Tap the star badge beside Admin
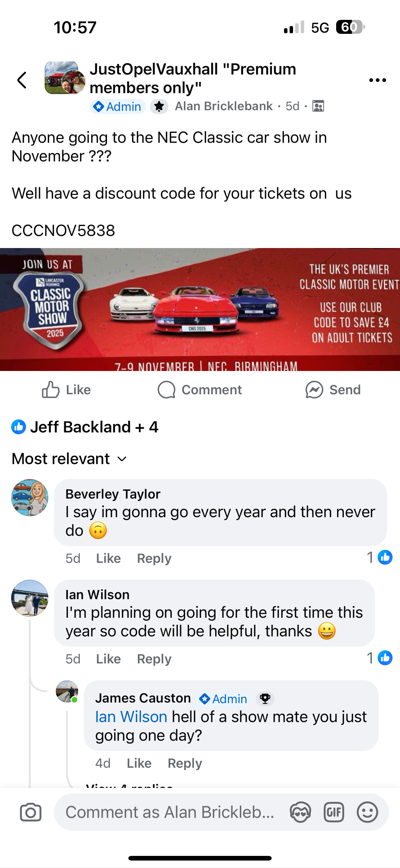 159,106
